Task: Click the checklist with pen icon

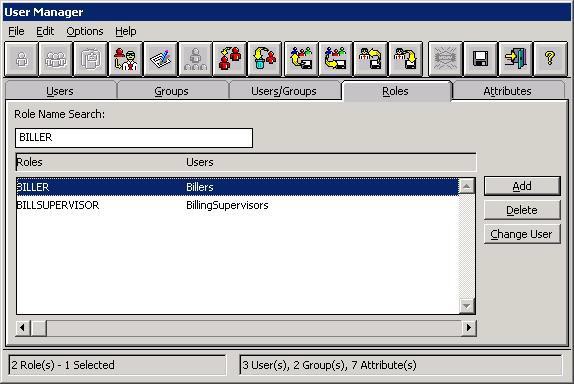Action: [x=160, y=59]
